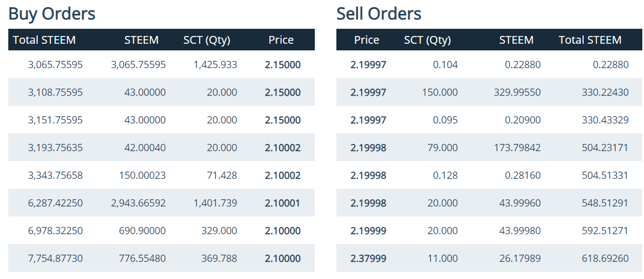Select the sell order priced 2.19999

click(x=368, y=231)
